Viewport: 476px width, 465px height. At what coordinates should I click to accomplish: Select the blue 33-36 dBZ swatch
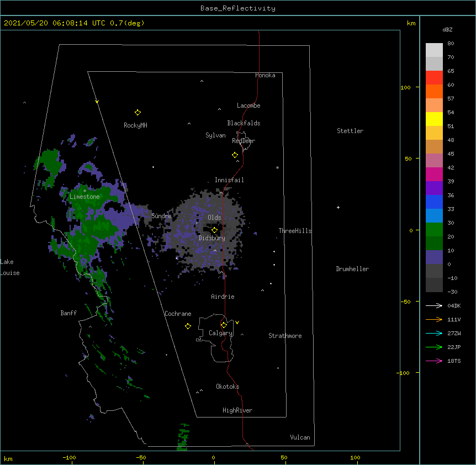click(x=434, y=202)
